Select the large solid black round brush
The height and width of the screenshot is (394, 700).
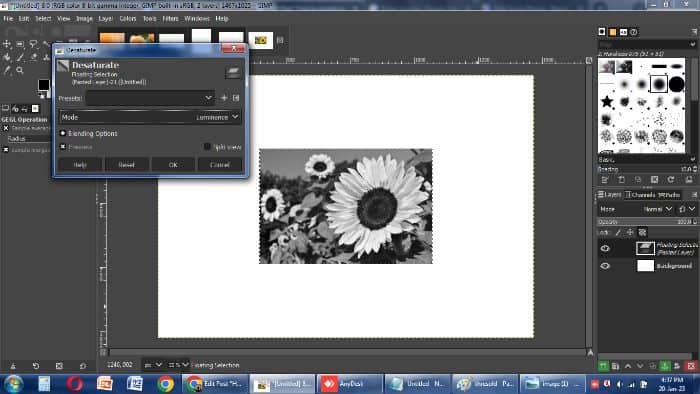[676, 84]
